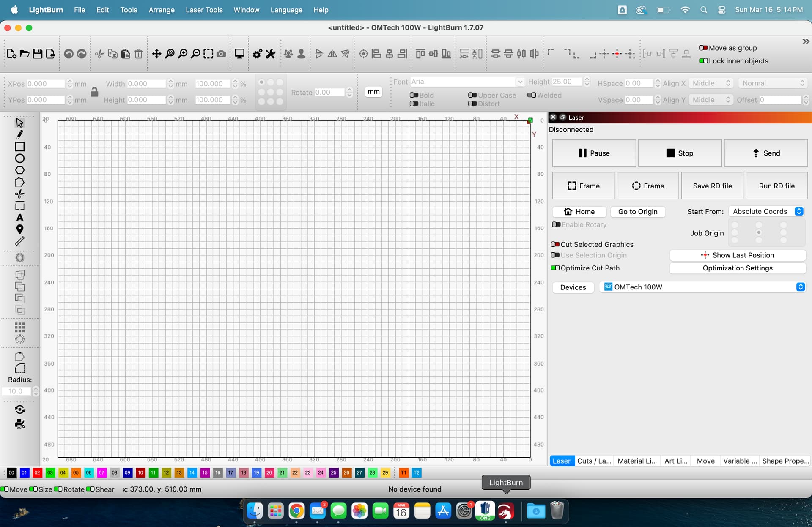Open the Grid Array tool
Image resolution: width=812 pixels, height=527 pixels.
click(x=19, y=327)
